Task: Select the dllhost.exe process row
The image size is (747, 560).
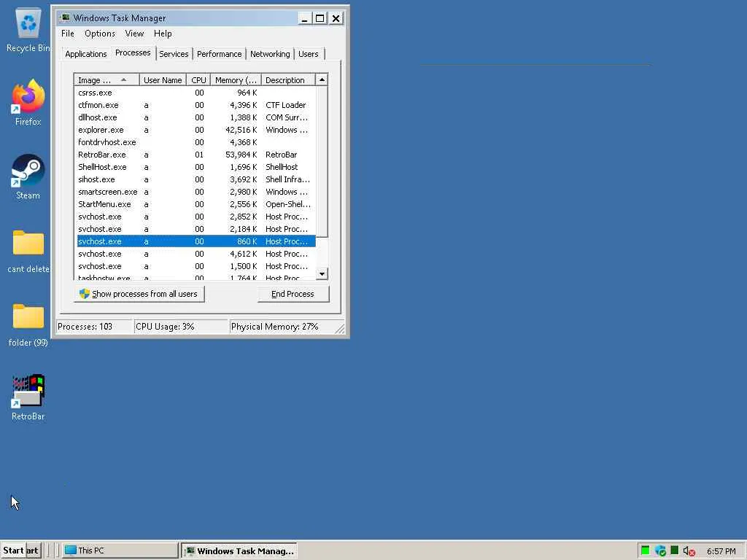Action: [196, 117]
